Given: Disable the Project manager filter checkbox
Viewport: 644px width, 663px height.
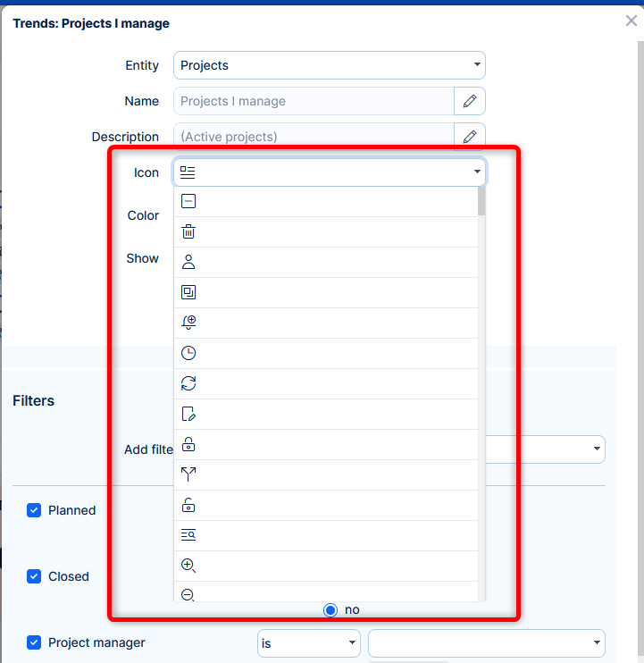Looking at the screenshot, I should point(34,642).
